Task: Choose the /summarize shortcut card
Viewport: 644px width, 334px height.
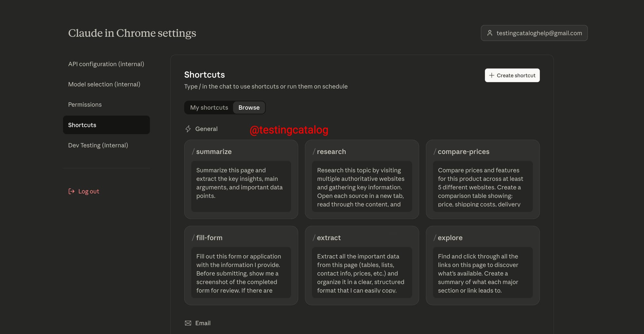Action: 241,179
